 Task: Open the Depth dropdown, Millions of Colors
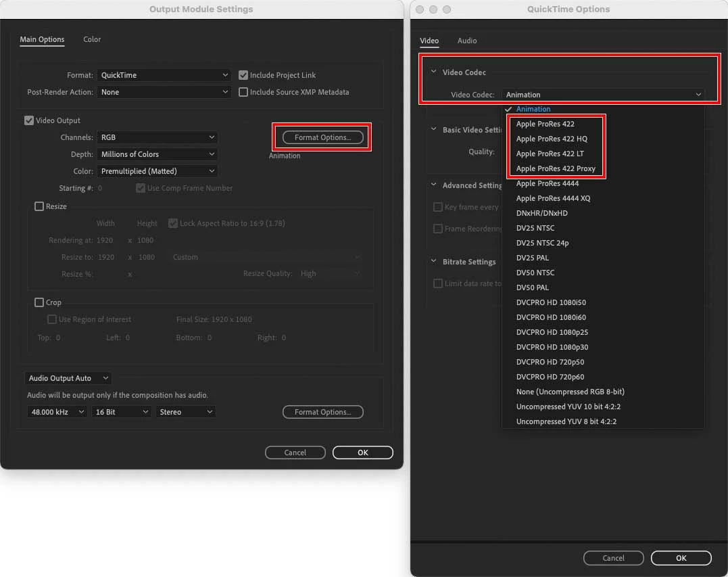pyautogui.click(x=157, y=154)
